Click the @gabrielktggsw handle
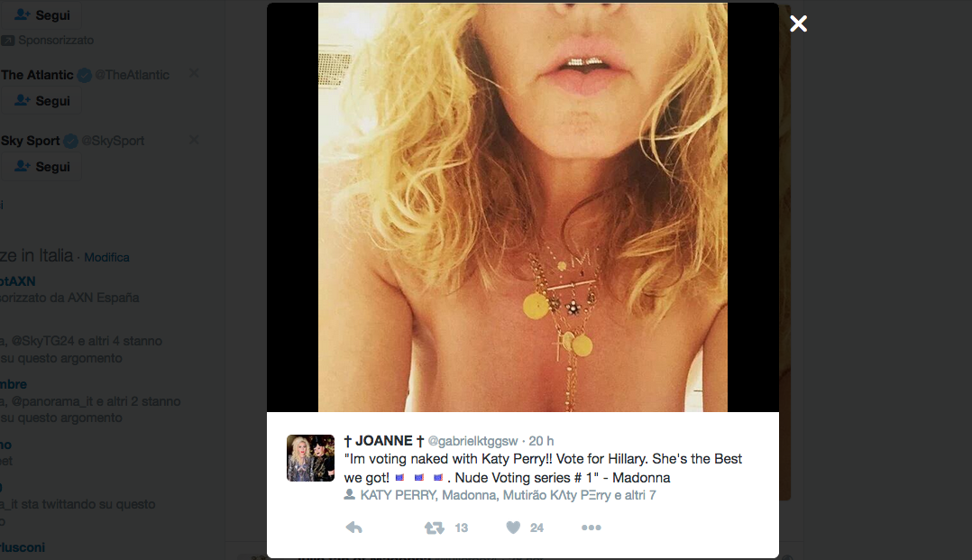The width and height of the screenshot is (972, 560). pyautogui.click(x=472, y=441)
